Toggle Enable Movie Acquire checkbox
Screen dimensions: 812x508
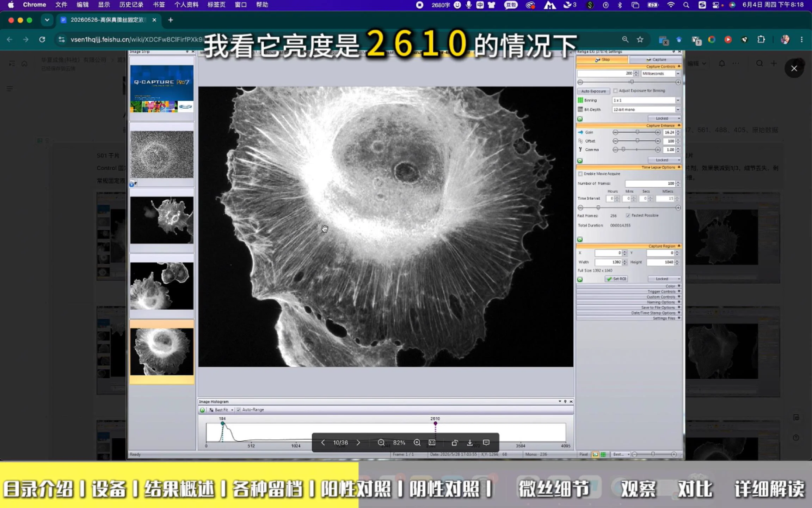click(x=580, y=174)
